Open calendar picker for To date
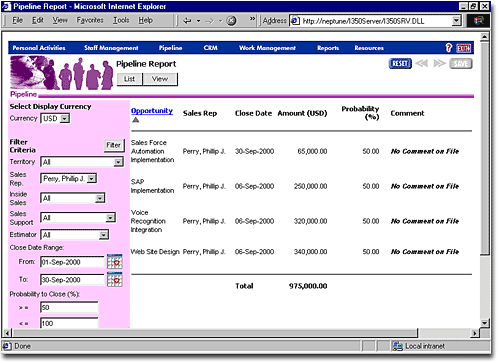The height and width of the screenshot is (363, 500). (115, 279)
